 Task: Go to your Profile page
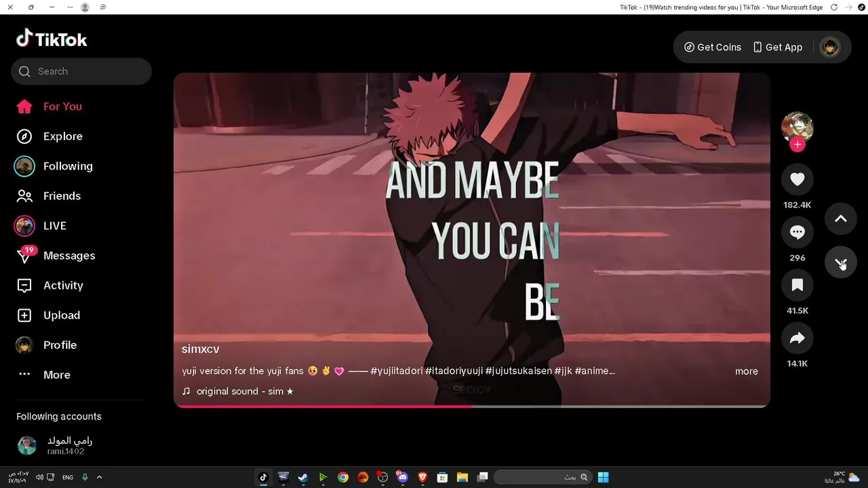click(60, 345)
